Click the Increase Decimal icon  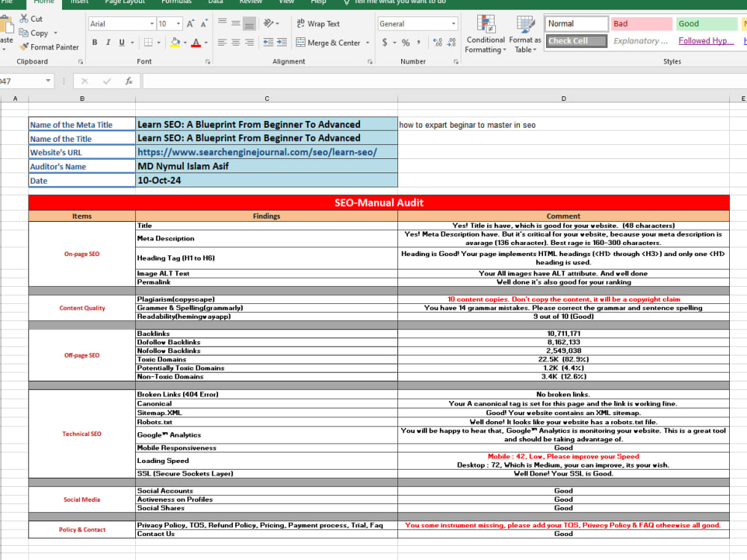[x=438, y=43]
